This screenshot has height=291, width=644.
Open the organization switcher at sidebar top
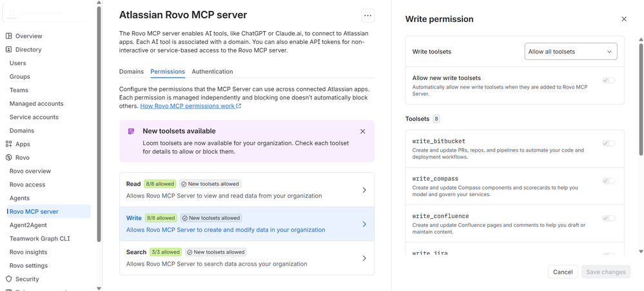(46, 14)
